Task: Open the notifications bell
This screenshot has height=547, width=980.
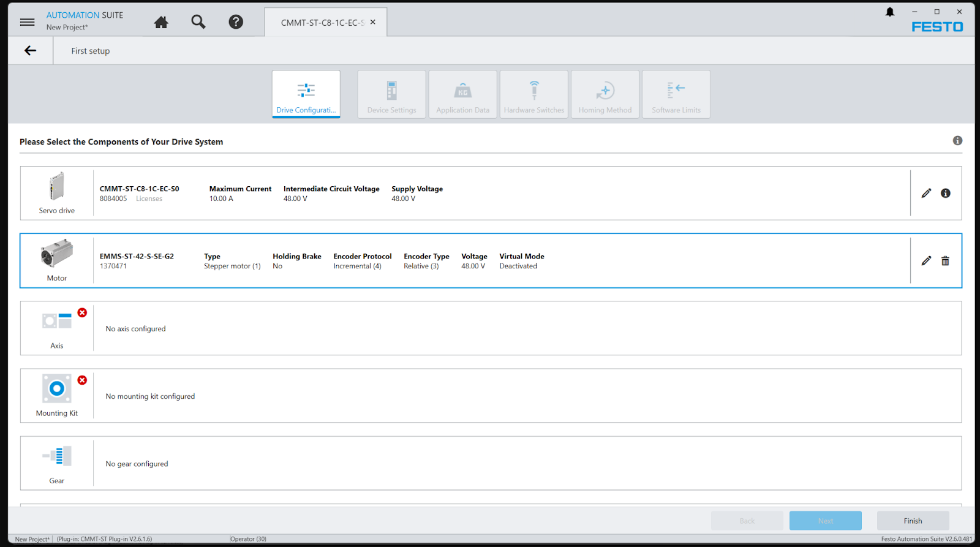Action: point(890,12)
